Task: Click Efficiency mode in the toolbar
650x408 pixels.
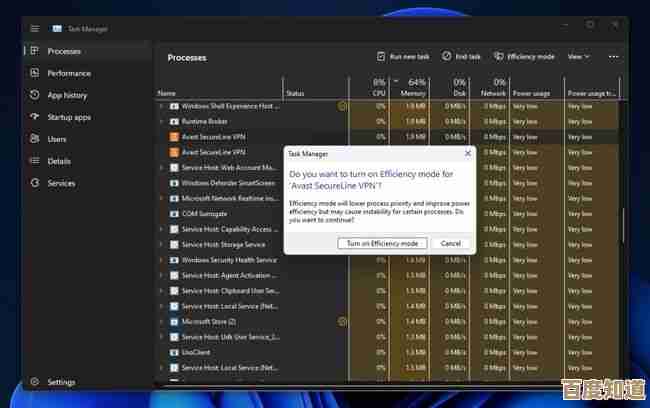Action: 524,57
